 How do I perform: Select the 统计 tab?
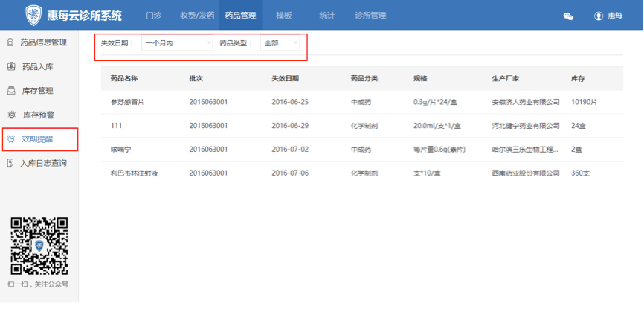(x=326, y=16)
